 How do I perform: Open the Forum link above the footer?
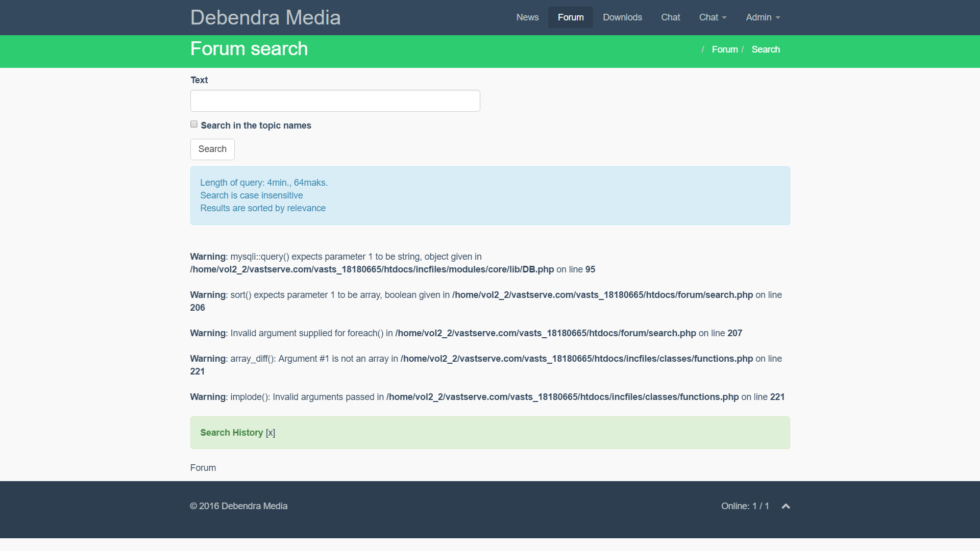[203, 468]
